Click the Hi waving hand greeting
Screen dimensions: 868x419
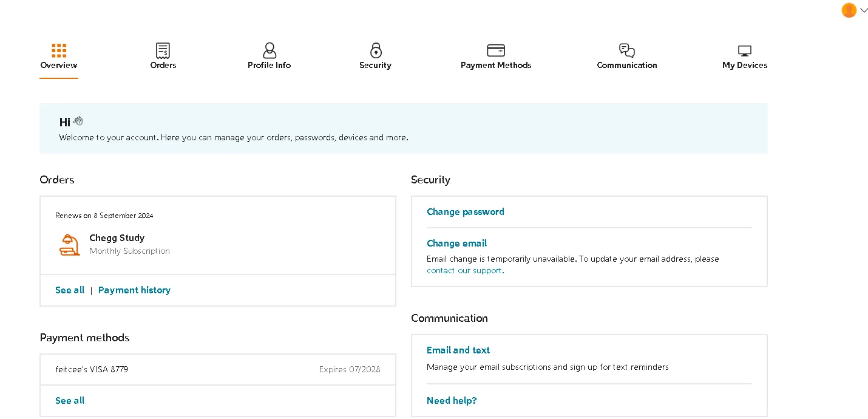(71, 122)
